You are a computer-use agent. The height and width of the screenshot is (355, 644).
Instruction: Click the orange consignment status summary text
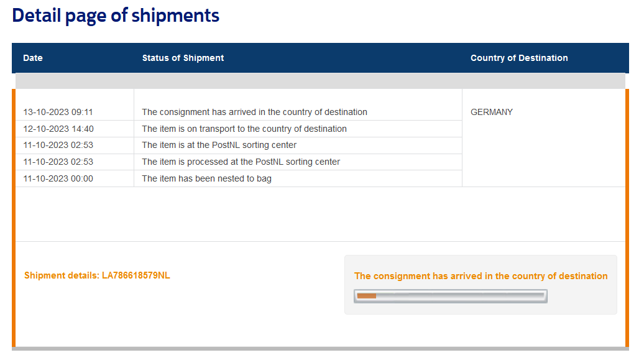(x=481, y=276)
